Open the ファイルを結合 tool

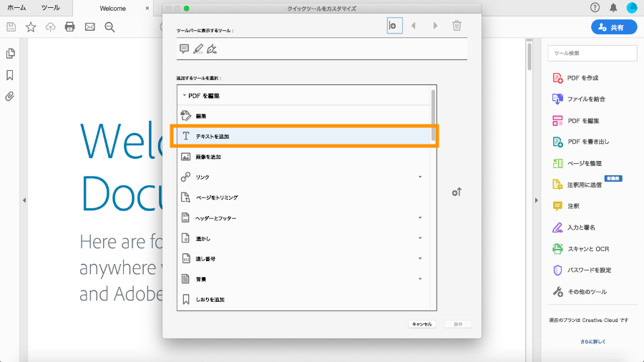point(579,99)
